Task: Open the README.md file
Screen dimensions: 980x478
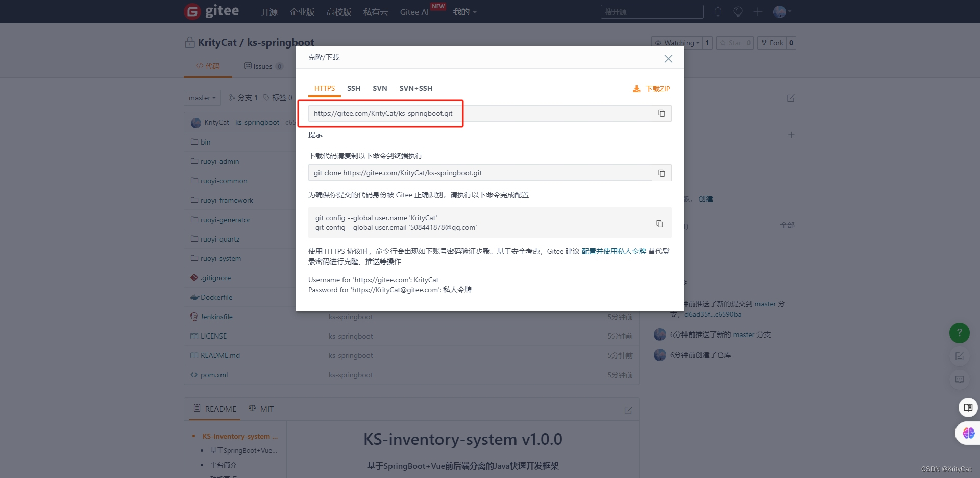Action: point(220,355)
